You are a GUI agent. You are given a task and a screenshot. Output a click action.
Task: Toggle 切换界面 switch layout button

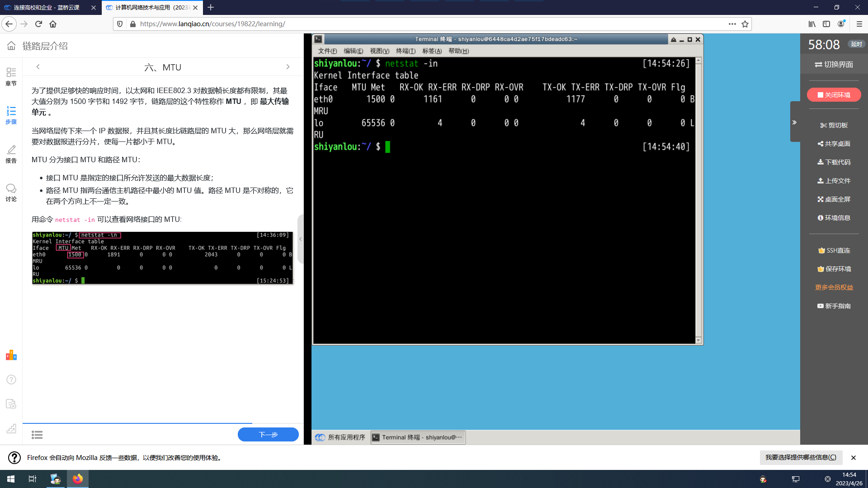coord(834,65)
